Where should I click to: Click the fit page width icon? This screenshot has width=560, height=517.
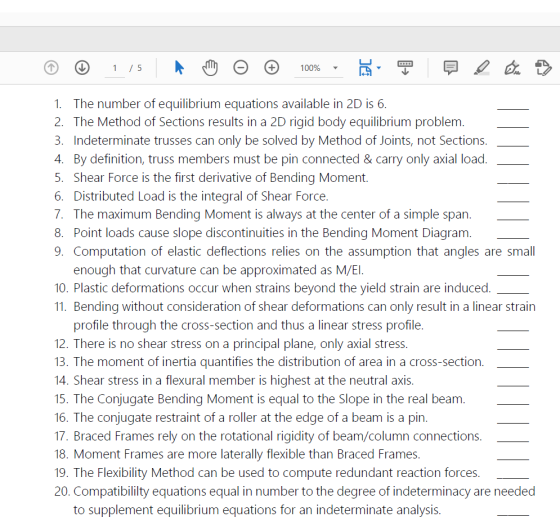point(365,67)
